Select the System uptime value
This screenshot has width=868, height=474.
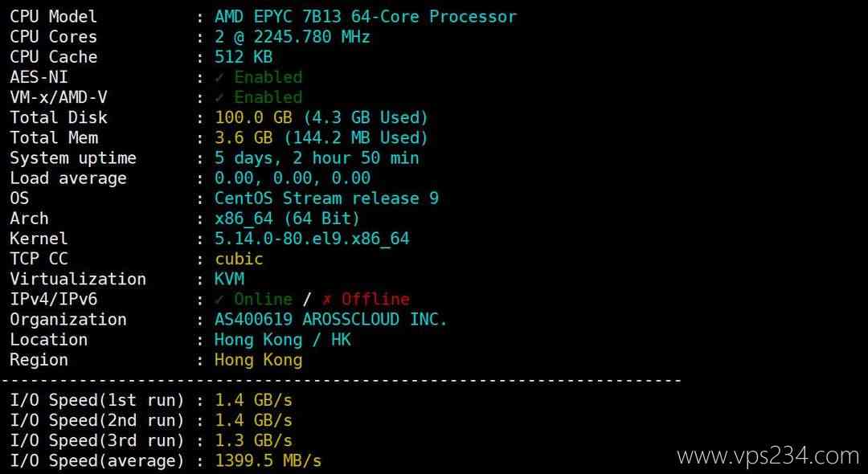click(317, 158)
